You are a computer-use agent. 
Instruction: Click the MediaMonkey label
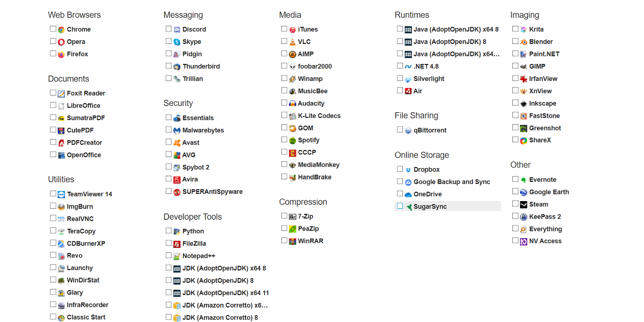tap(319, 165)
